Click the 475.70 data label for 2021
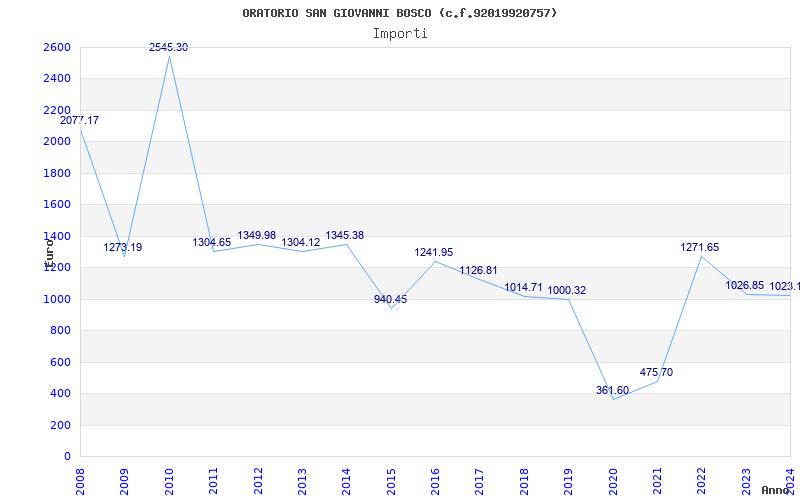This screenshot has height=500, width=800. pos(656,372)
